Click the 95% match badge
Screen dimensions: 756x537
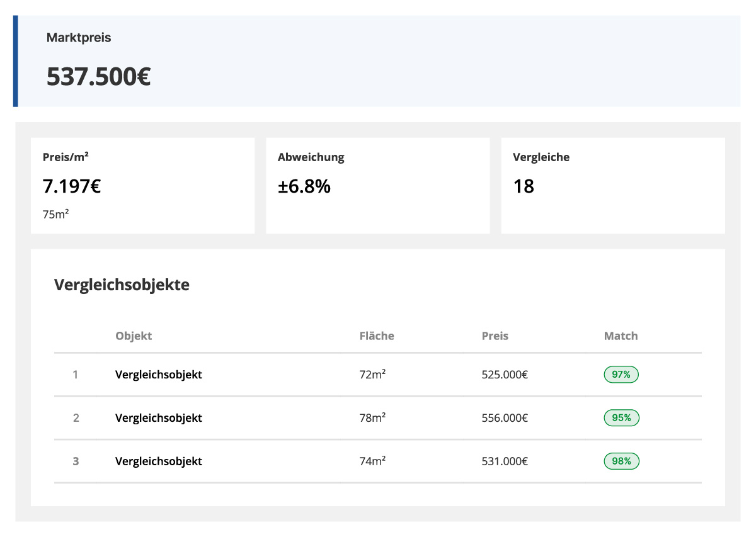pos(621,418)
